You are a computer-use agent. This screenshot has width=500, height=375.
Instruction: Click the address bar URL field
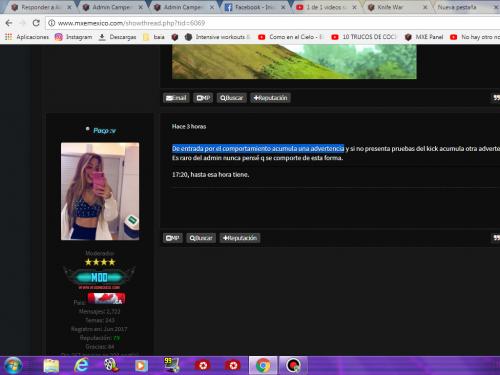click(273, 23)
